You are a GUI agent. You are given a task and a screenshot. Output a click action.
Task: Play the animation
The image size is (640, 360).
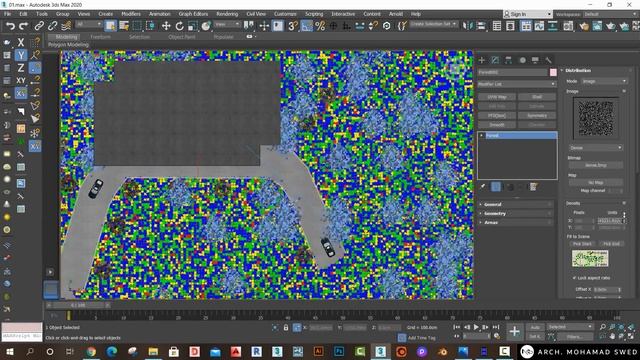[476, 327]
